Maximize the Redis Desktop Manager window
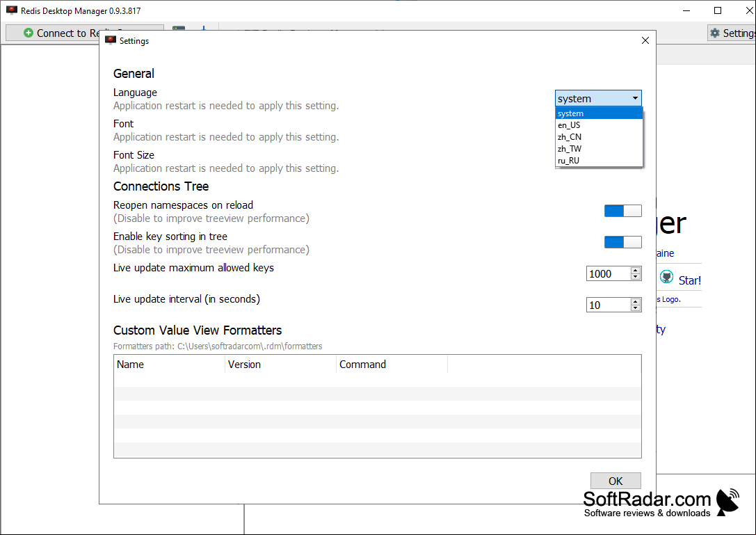The width and height of the screenshot is (756, 535). (718, 10)
